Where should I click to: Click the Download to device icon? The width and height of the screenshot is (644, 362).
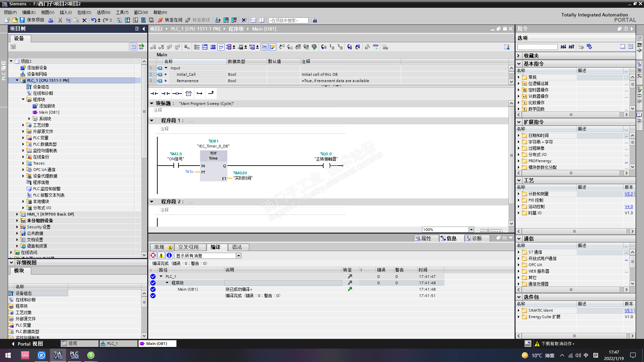pos(127,20)
